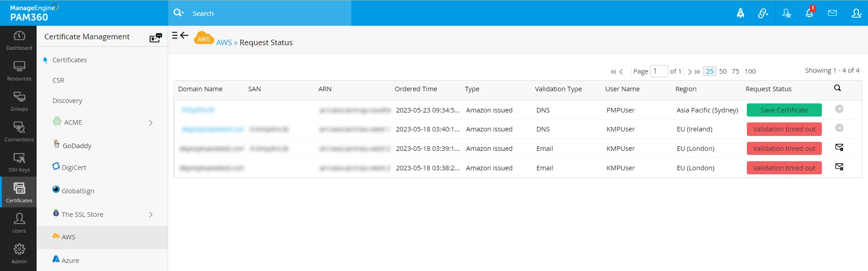Viewport: 868px width, 271px height.
Task: Click the page number input field
Action: click(x=659, y=71)
